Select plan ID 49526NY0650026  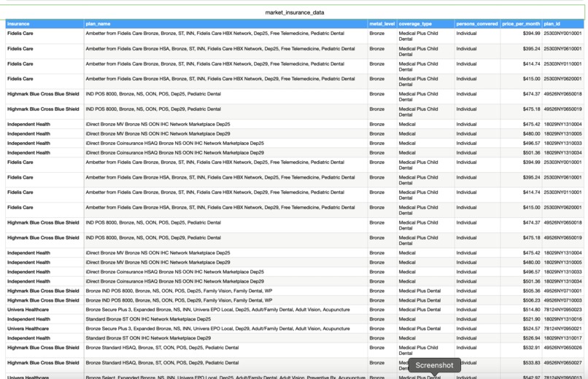tap(563, 348)
